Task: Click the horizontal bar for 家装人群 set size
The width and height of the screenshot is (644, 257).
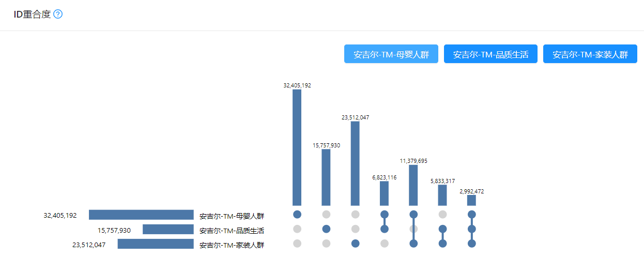Action: pyautogui.click(x=156, y=244)
